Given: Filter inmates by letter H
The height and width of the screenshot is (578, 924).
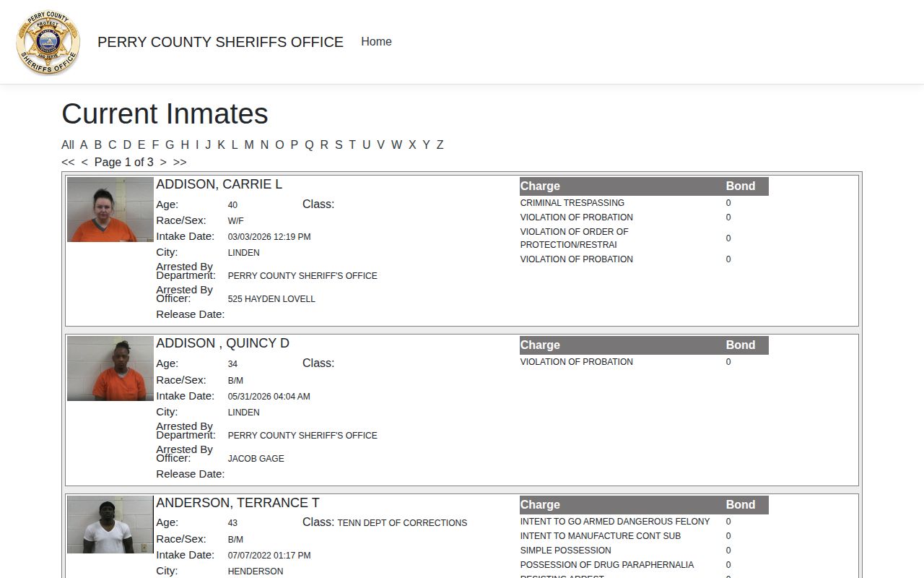Looking at the screenshot, I should pyautogui.click(x=185, y=144).
